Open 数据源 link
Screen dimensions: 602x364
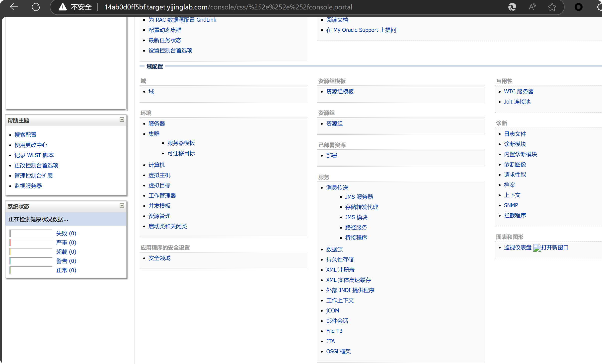click(x=334, y=249)
